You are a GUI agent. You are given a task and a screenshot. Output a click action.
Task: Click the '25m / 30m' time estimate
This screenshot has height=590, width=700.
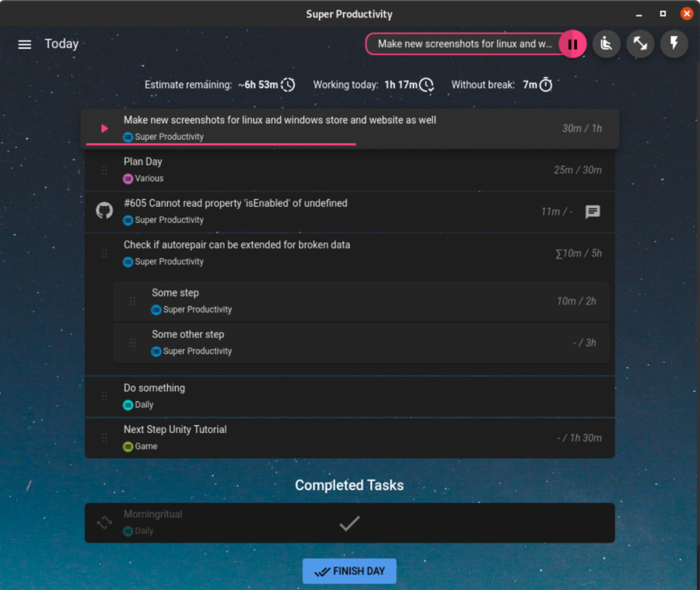(x=577, y=170)
